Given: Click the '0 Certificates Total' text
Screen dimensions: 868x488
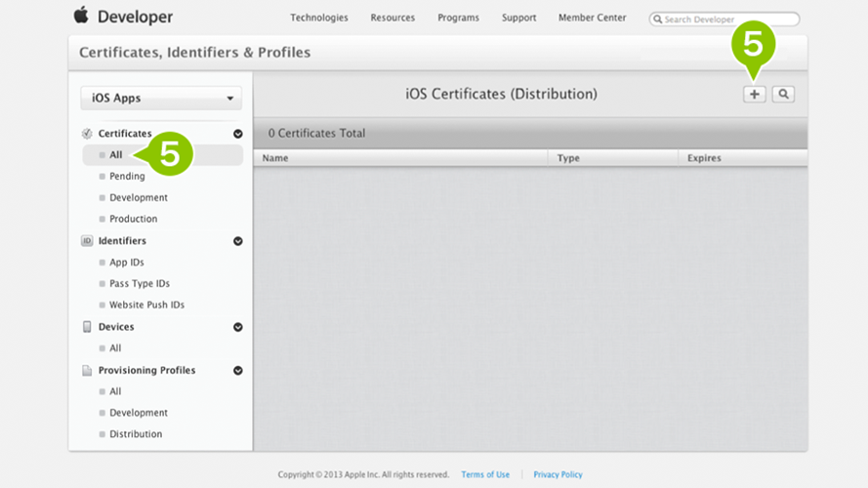Looking at the screenshot, I should [x=316, y=134].
